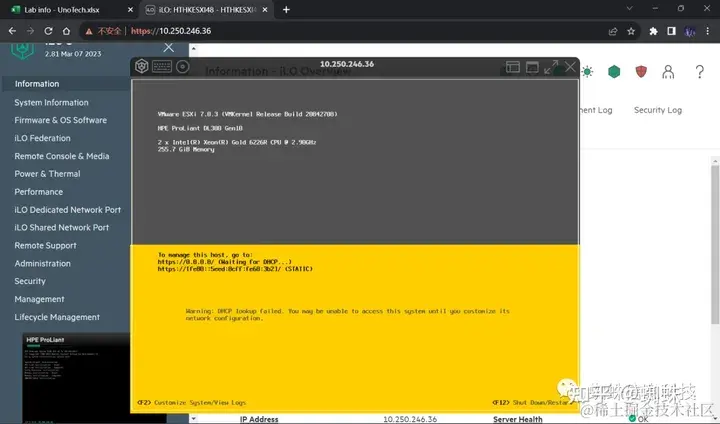This screenshot has width=720, height=424.
Task: Click the HPE iLO logo icon
Action: coord(22,49)
